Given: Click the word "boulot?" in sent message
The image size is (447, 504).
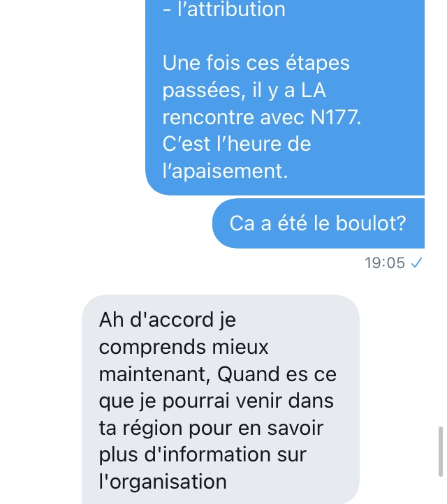Looking at the screenshot, I should (371, 223).
